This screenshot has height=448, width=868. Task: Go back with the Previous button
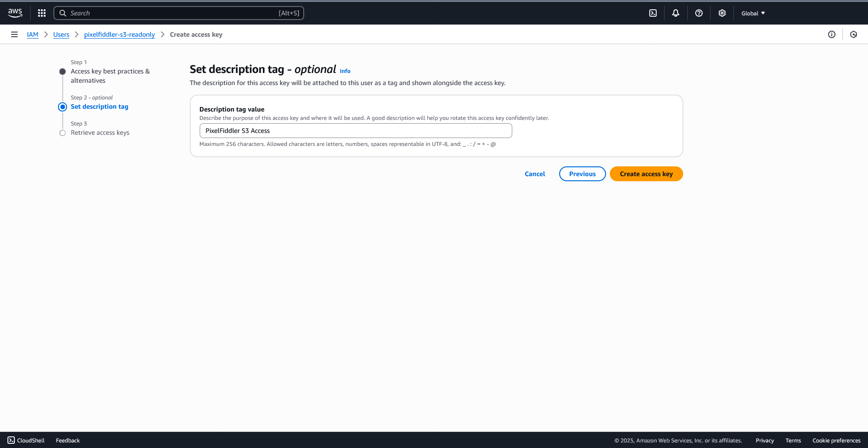(582, 174)
